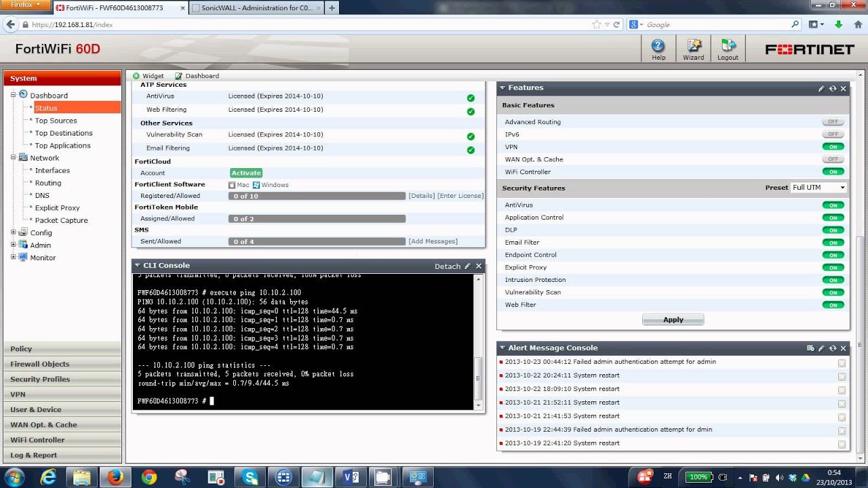Viewport: 868px width, 488px height.
Task: Toggle WAN Opt. & Cache feature
Action: tap(833, 159)
